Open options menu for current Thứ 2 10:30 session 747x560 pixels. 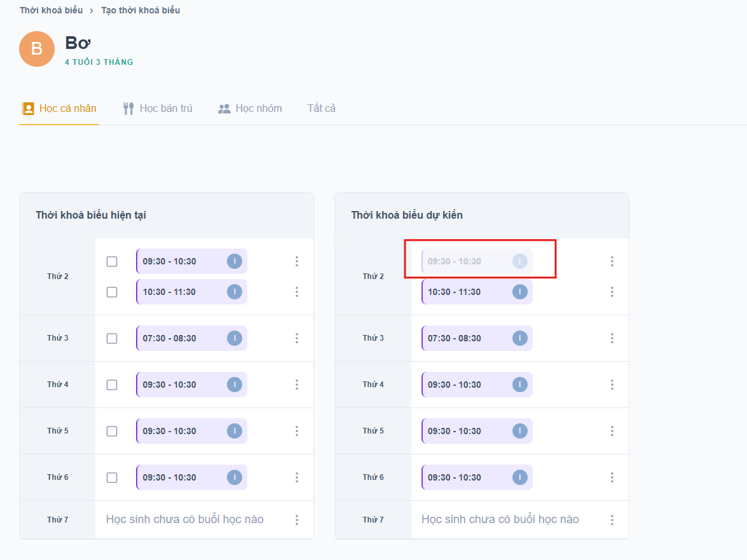coord(297,292)
